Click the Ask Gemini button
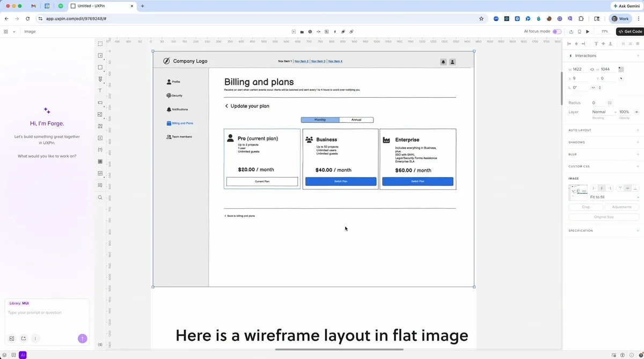The image size is (644, 359). (x=627, y=6)
